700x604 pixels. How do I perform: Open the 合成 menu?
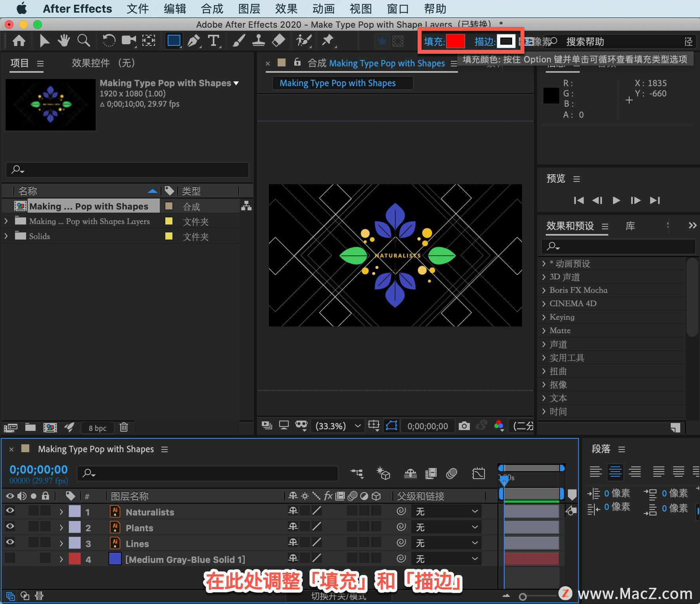tap(212, 8)
